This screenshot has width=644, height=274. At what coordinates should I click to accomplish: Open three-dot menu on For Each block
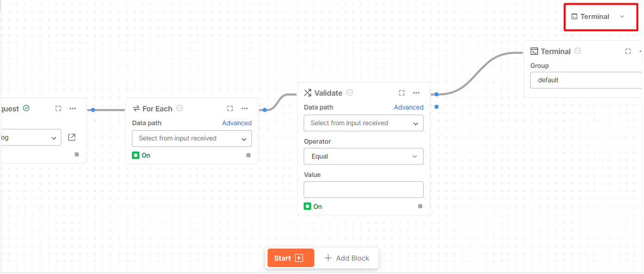tap(245, 109)
